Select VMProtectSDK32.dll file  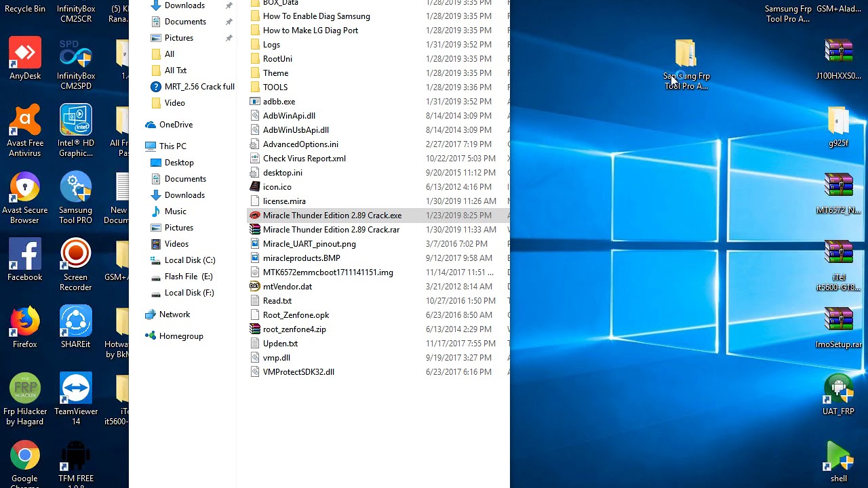(298, 372)
